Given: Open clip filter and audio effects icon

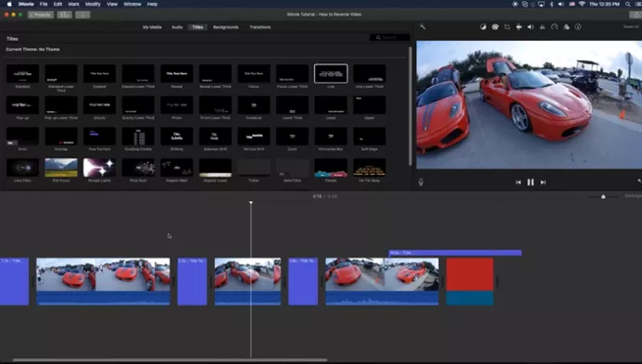Looking at the screenshot, I should click(x=566, y=27).
